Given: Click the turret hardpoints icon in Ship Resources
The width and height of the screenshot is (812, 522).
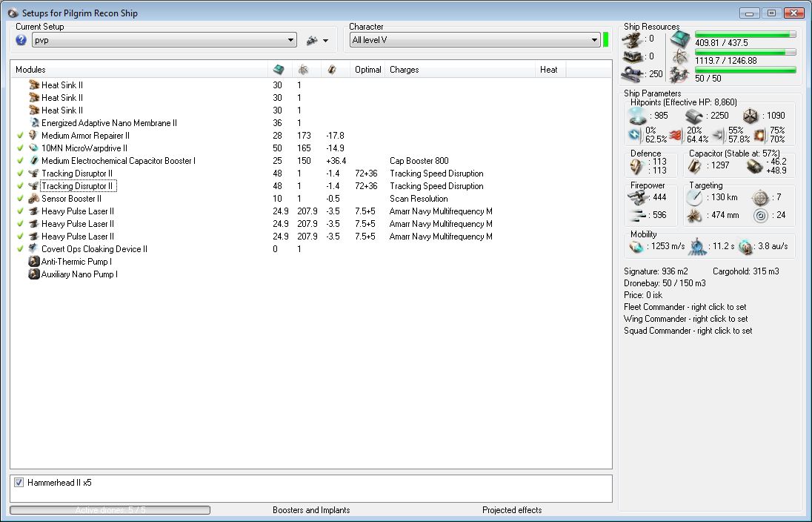Looking at the screenshot, I should coord(632,39).
